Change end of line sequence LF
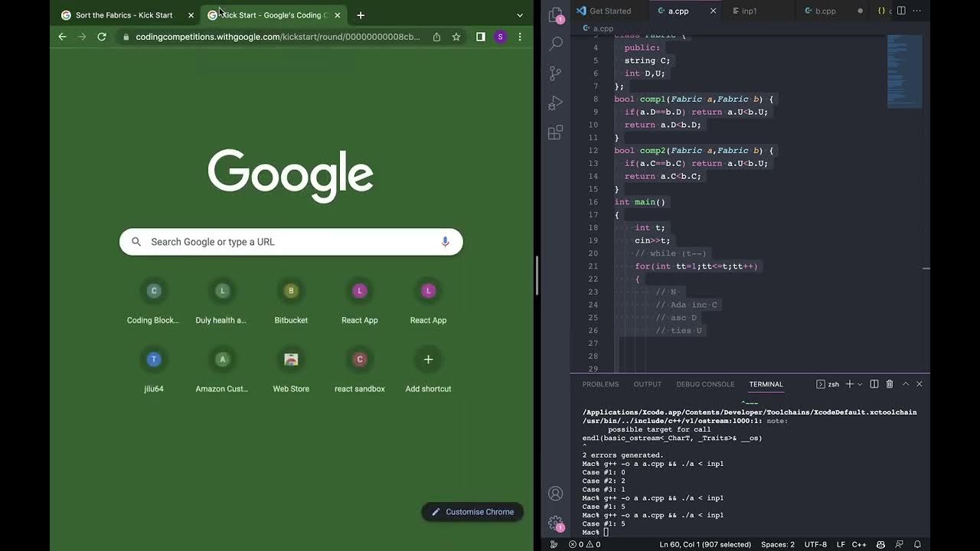 click(841, 545)
